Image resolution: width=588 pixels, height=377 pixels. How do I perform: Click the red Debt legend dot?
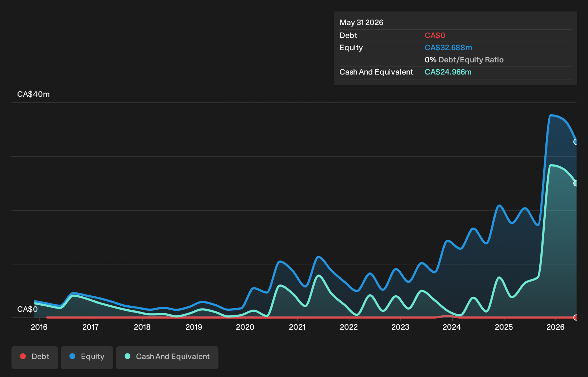click(23, 356)
